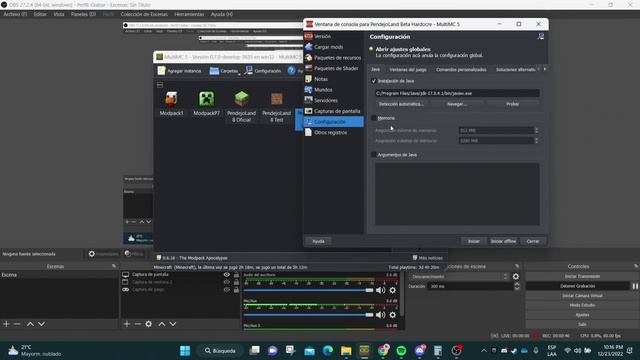Toggle lock on Captura de juego source

click(x=236, y=289)
